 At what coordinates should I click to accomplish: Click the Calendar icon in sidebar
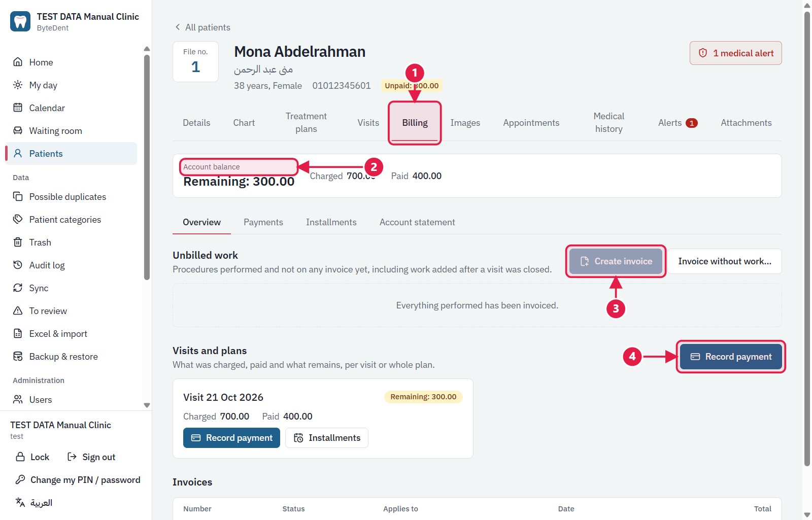coord(18,108)
